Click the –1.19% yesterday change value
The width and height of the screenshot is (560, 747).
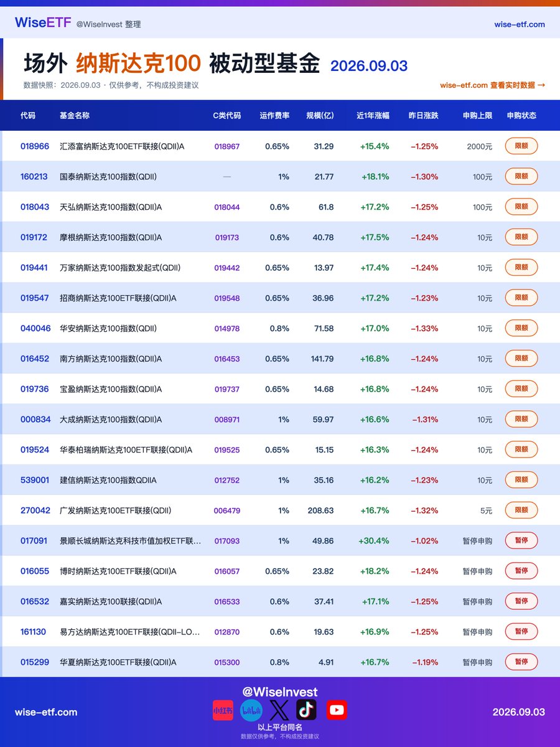pos(424,662)
